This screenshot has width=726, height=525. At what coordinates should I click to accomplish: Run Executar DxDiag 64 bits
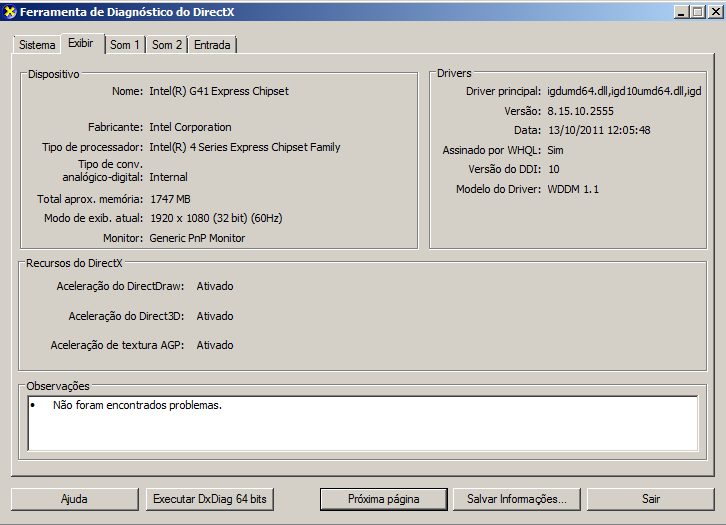[x=210, y=499]
